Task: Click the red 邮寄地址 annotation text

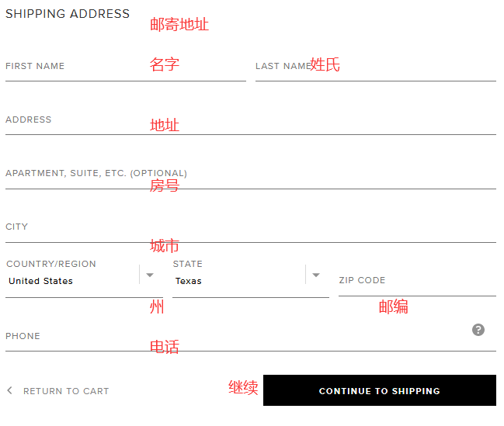Action: point(179,24)
